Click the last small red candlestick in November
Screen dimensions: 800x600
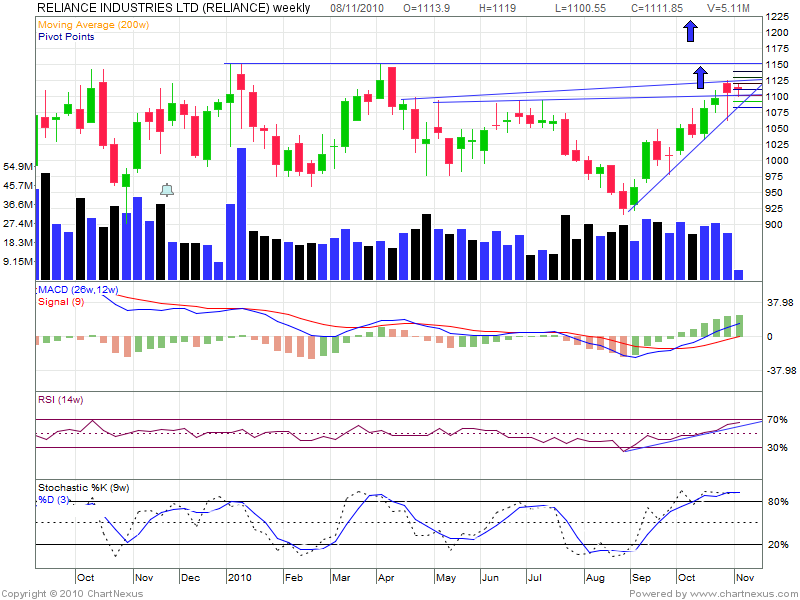(738, 89)
